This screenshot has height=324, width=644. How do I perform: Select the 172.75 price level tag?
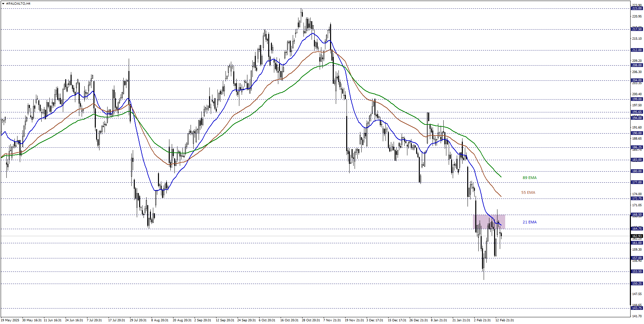(637, 199)
